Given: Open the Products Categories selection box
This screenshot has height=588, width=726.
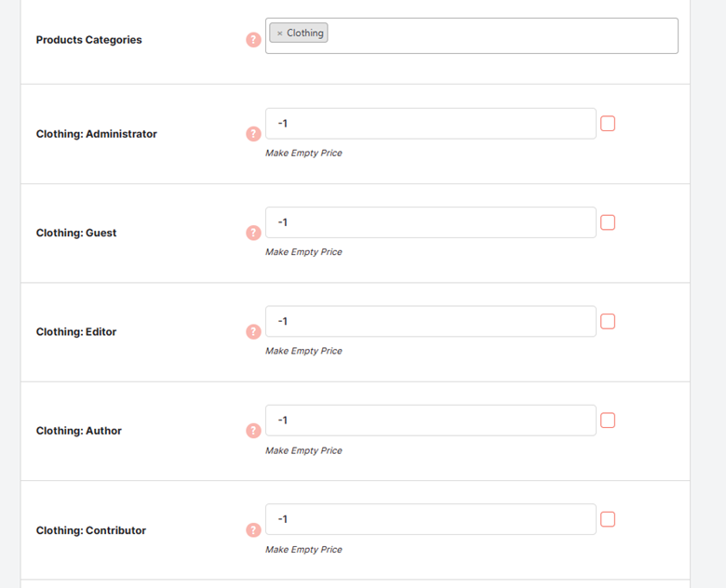Looking at the screenshot, I should 471,35.
